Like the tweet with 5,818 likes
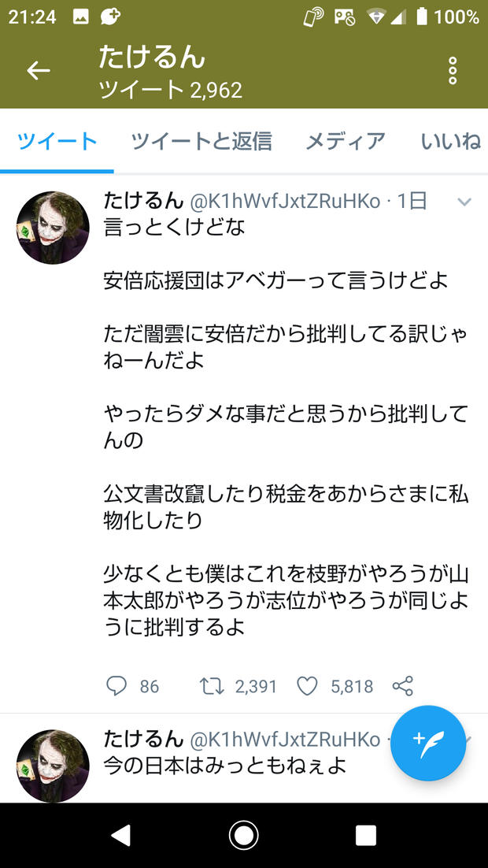This screenshot has width=488, height=868. pos(308,686)
